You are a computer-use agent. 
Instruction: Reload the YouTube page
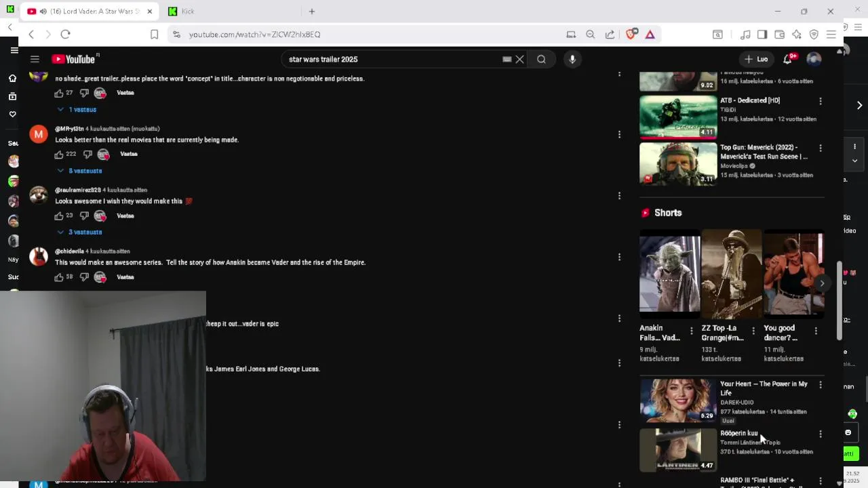click(x=65, y=35)
